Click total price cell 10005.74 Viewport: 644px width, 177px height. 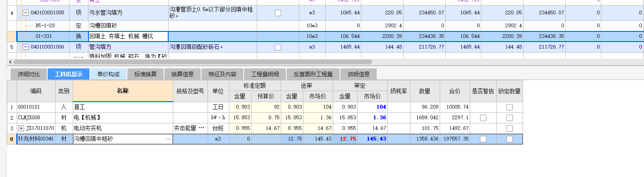pyautogui.click(x=455, y=107)
